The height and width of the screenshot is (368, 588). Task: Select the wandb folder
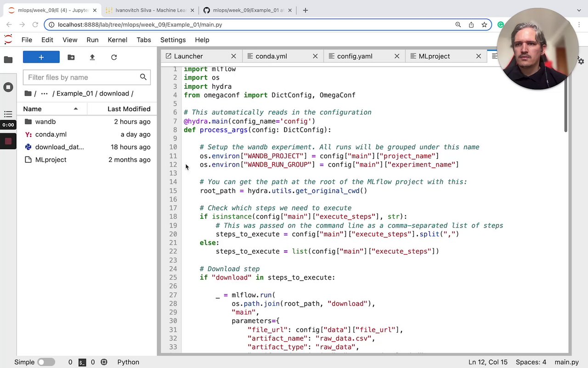click(87, 121)
